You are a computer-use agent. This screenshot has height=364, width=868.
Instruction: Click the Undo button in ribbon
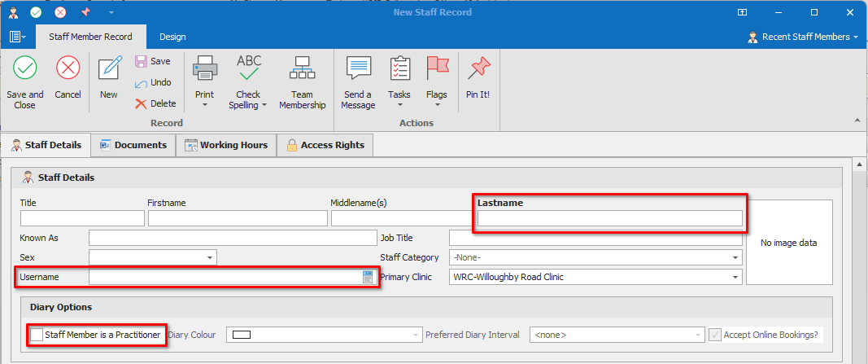tap(153, 82)
